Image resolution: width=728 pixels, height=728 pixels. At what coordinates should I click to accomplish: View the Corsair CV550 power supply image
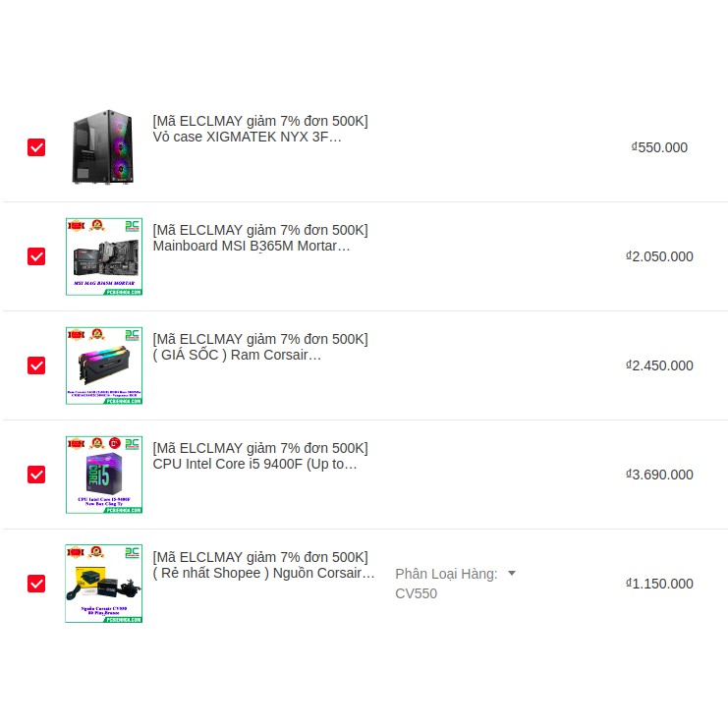coord(103,584)
